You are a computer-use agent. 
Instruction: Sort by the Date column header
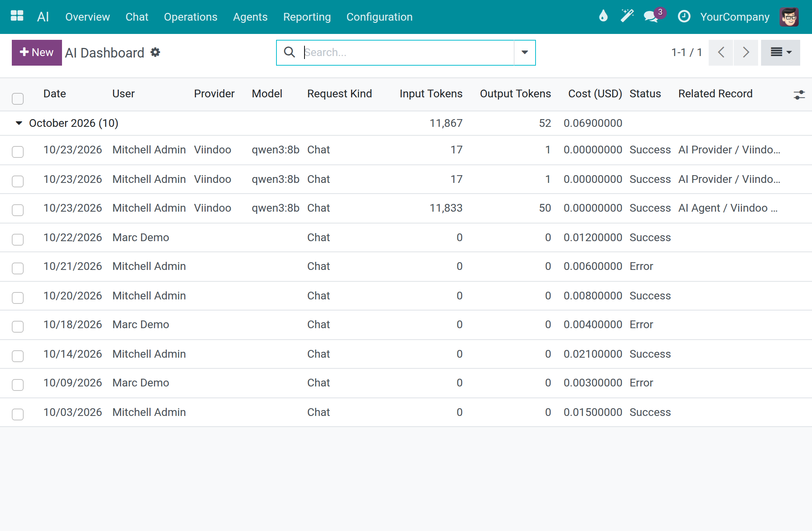click(x=55, y=94)
